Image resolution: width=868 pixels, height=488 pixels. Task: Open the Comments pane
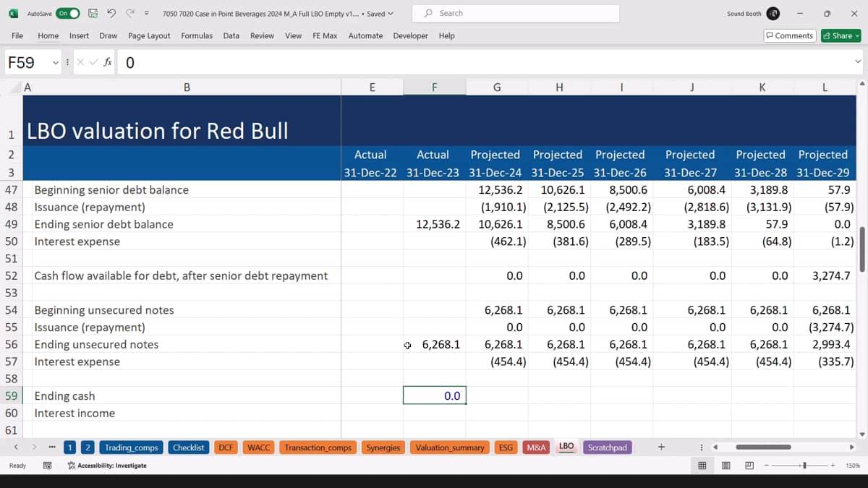click(789, 35)
